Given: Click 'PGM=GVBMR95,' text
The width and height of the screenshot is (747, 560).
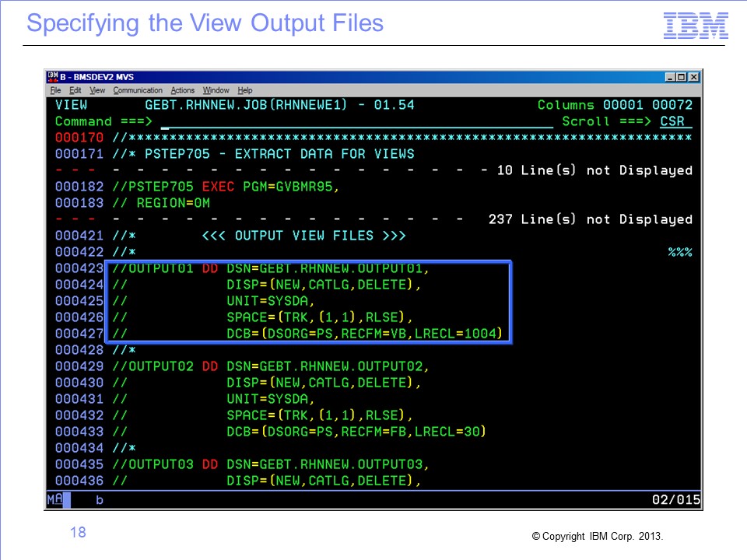Looking at the screenshot, I should [x=291, y=187].
